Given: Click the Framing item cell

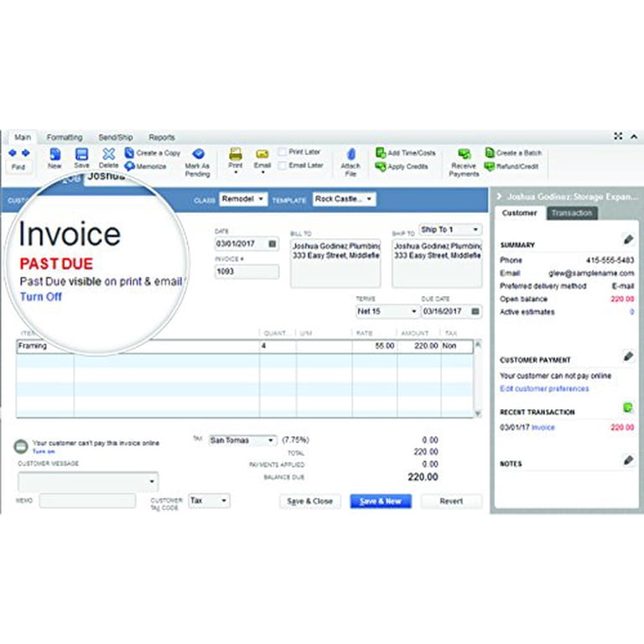Looking at the screenshot, I should tap(45, 346).
